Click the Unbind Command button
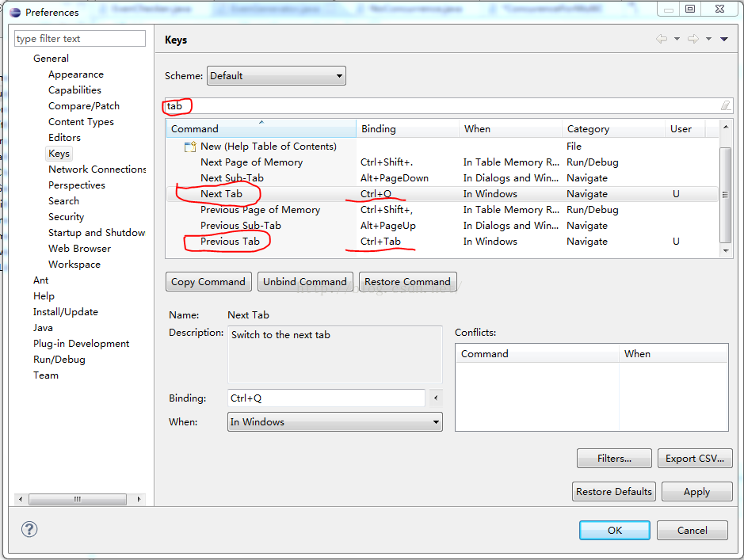Image resolution: width=744 pixels, height=560 pixels. pos(305,282)
